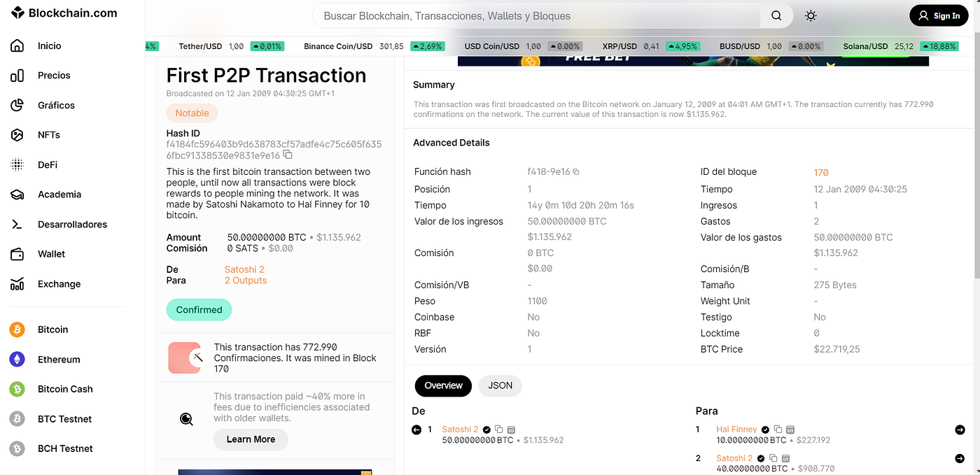
Task: Click the Peso value 1100
Action: [x=538, y=301]
